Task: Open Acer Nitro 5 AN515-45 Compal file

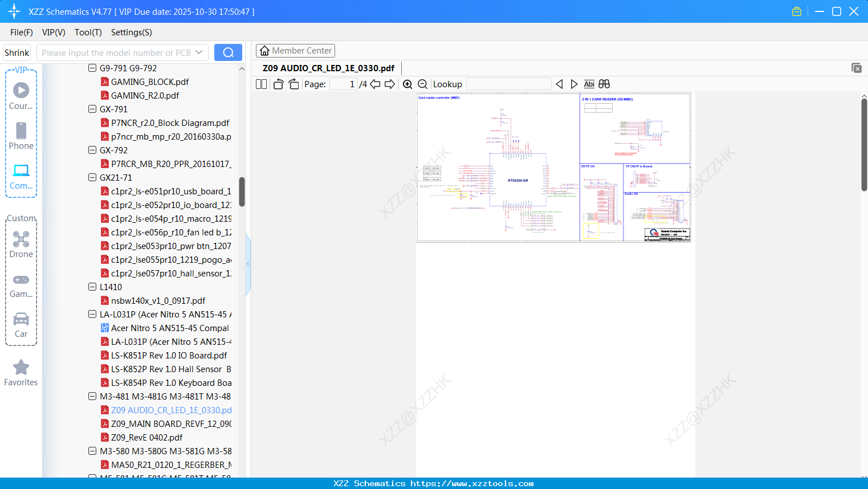Action: pos(170,328)
